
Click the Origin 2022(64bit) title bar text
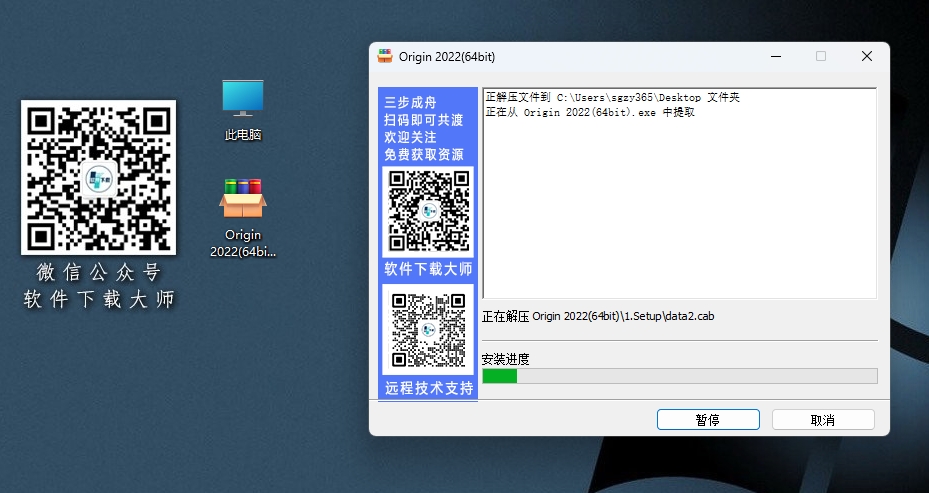446,57
